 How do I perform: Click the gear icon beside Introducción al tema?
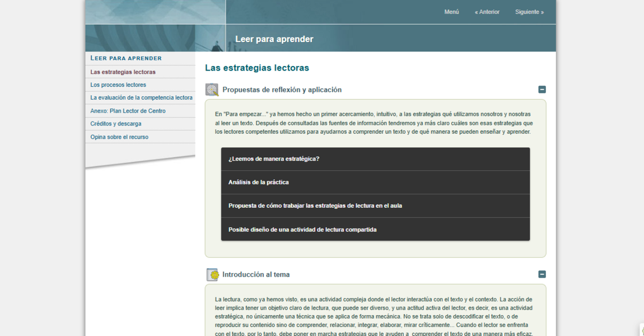[x=212, y=274]
